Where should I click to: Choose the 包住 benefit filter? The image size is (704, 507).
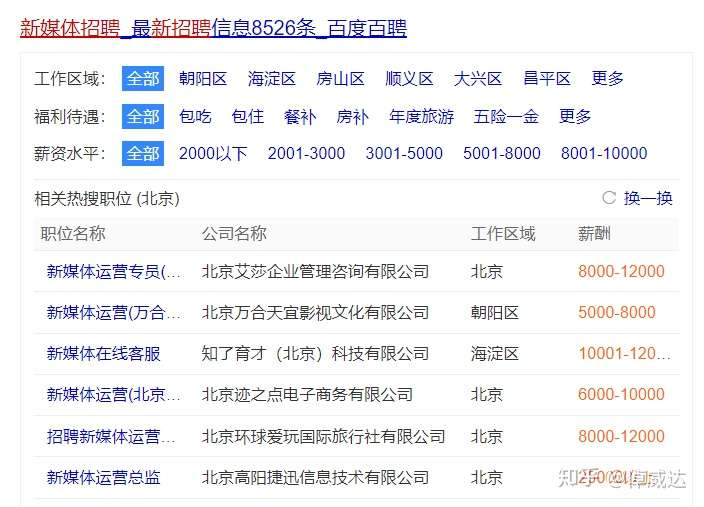(x=248, y=117)
